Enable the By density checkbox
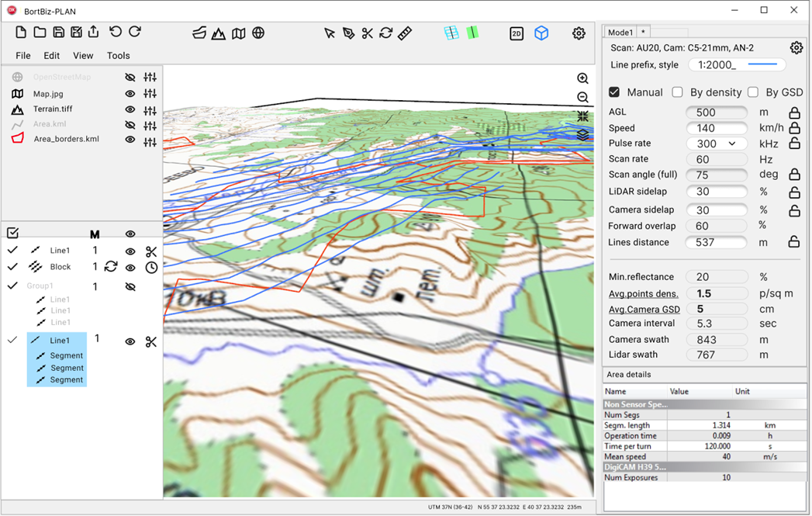Viewport: 812px width, 516px height. click(x=677, y=92)
